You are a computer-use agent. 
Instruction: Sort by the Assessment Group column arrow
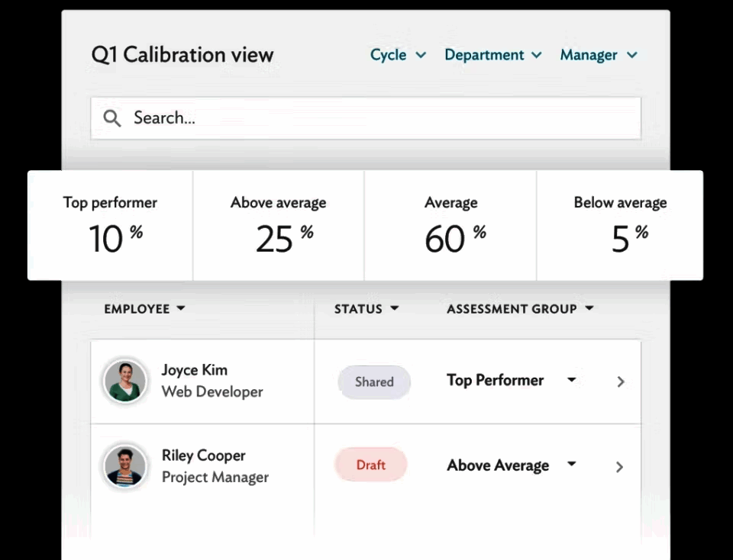click(589, 308)
